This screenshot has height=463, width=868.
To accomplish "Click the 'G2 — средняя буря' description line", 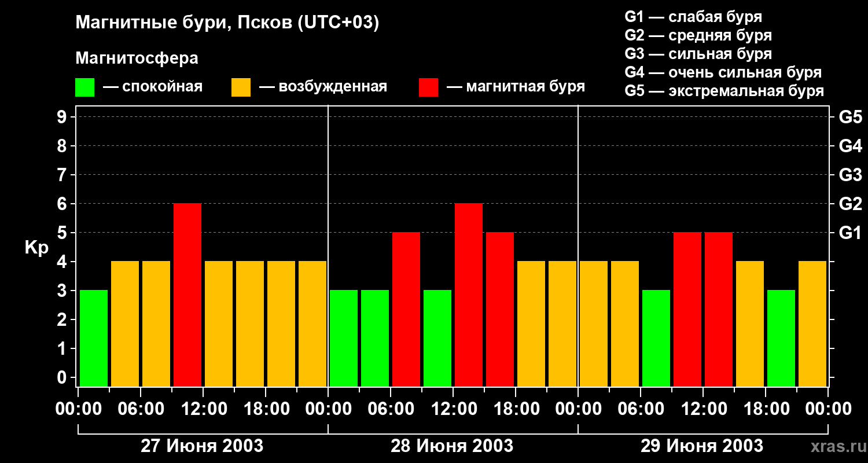I will pyautogui.click(x=698, y=35).
